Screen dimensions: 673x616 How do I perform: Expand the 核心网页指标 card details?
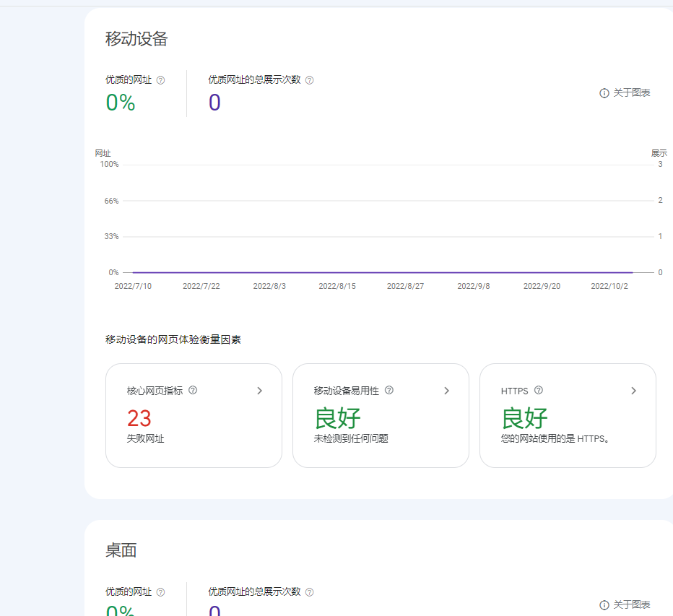259,390
